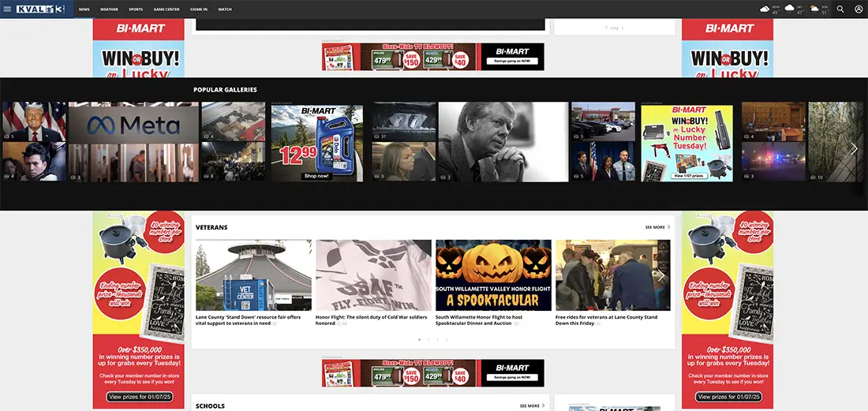Open the search magnifier icon
Viewport: 868px width, 411px height.
click(840, 9)
